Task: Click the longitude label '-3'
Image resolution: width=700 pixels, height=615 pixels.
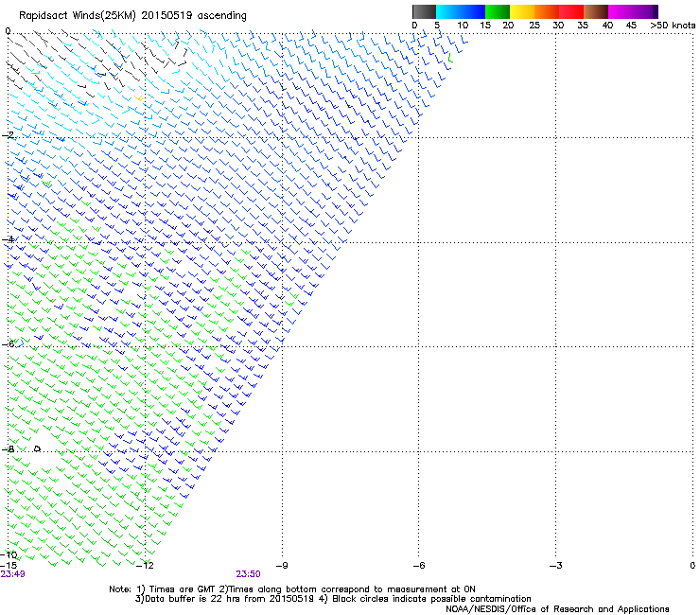Action: pyautogui.click(x=555, y=566)
